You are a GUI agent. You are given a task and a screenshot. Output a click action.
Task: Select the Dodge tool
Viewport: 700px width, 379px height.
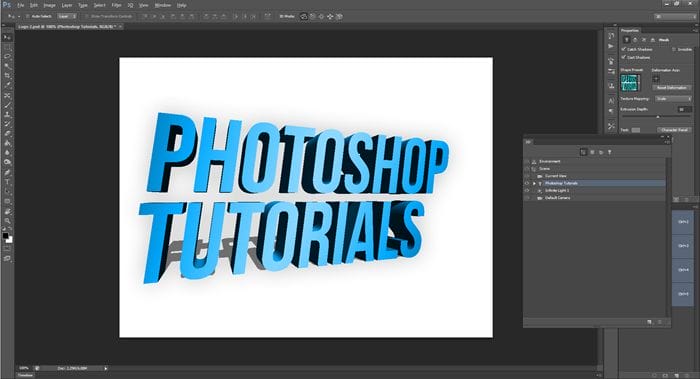pyautogui.click(x=7, y=162)
